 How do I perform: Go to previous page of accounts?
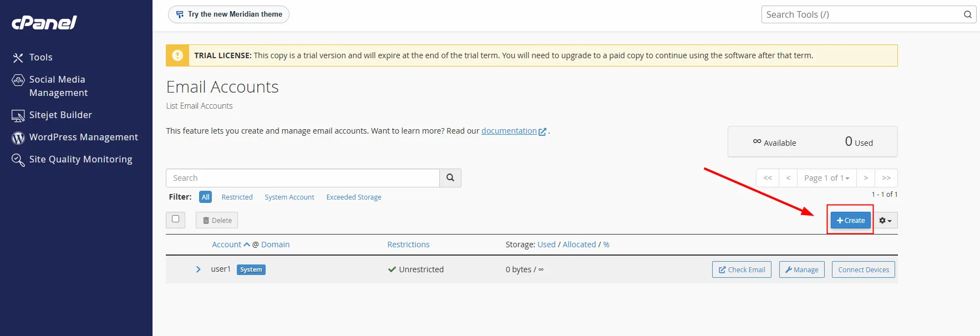pyautogui.click(x=788, y=178)
